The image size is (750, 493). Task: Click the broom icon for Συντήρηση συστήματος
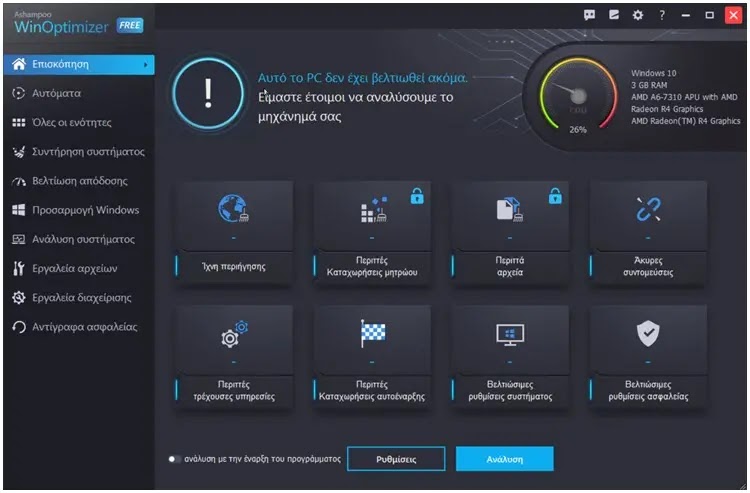coord(18,152)
